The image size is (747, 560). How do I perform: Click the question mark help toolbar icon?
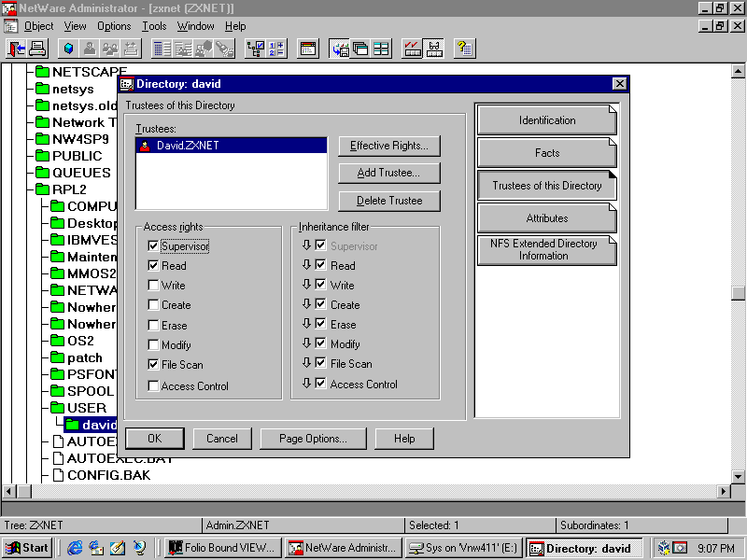464,49
